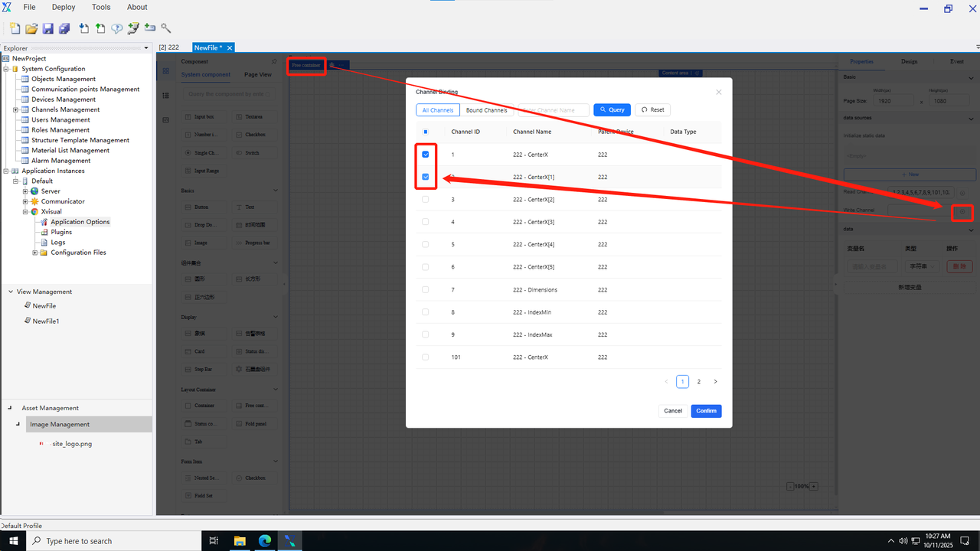Click the Save toolbar icon
The height and width of the screenshot is (551, 980).
click(47, 28)
